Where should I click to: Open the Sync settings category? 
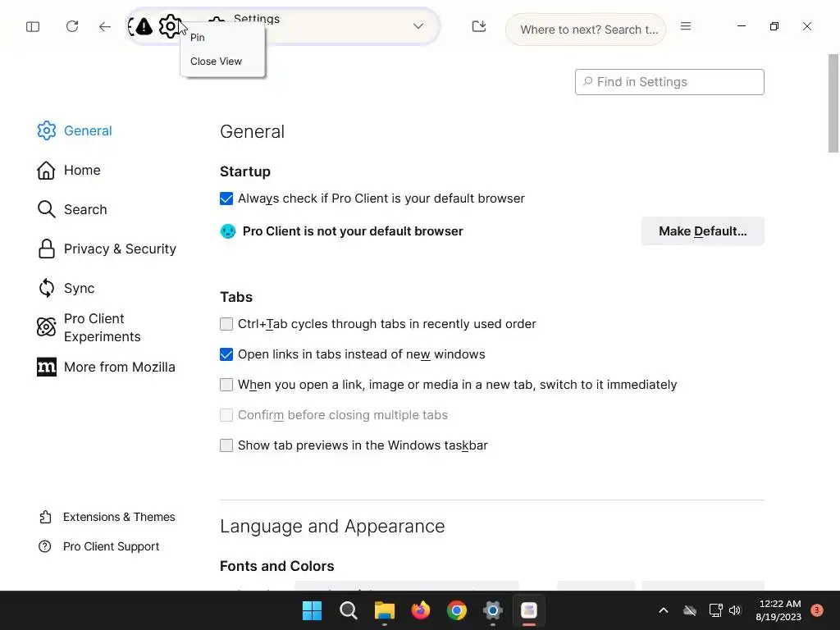coord(66,288)
